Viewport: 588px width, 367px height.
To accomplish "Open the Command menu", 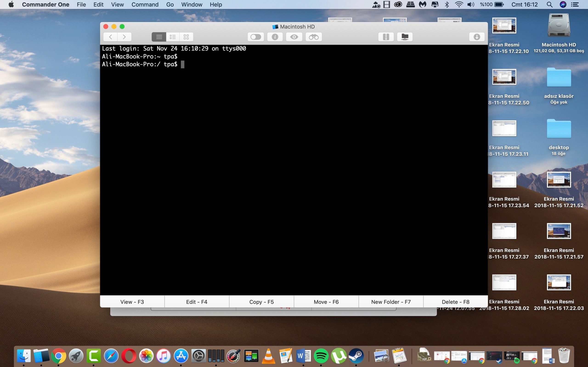I will coord(145,4).
